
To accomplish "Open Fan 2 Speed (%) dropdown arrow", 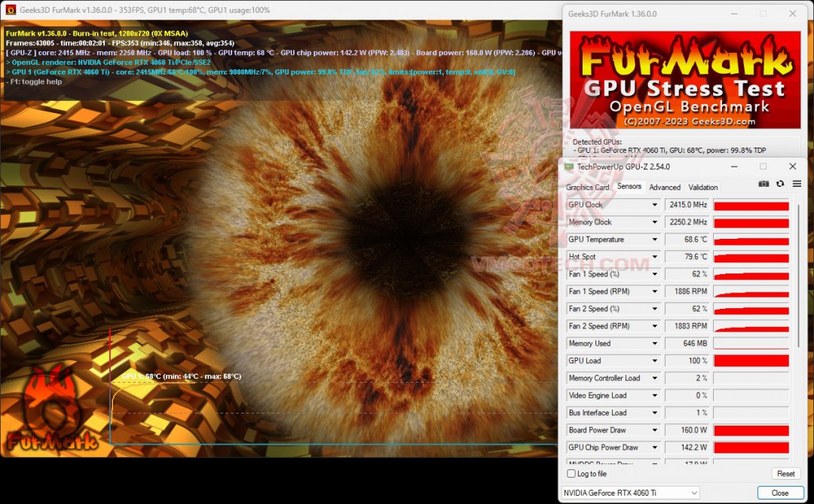I will point(655,309).
